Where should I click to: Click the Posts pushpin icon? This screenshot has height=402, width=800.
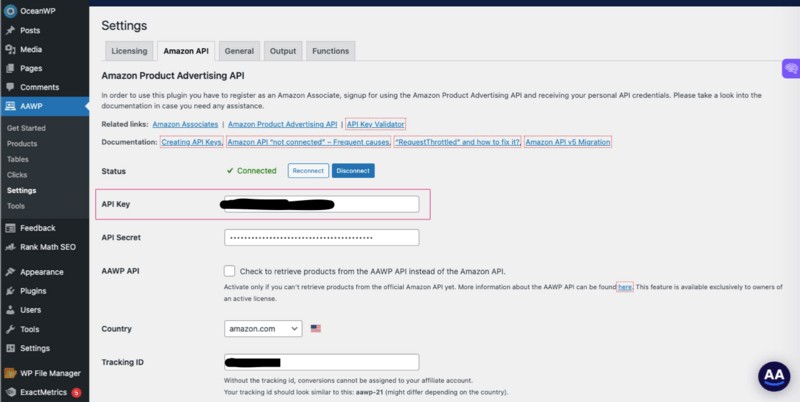pyautogui.click(x=10, y=31)
